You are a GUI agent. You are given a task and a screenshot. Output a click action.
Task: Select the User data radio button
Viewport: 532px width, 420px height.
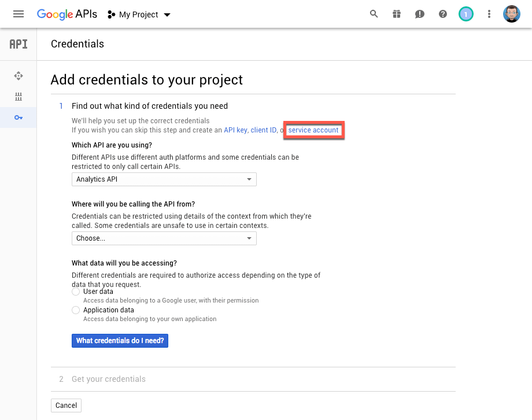click(x=75, y=292)
